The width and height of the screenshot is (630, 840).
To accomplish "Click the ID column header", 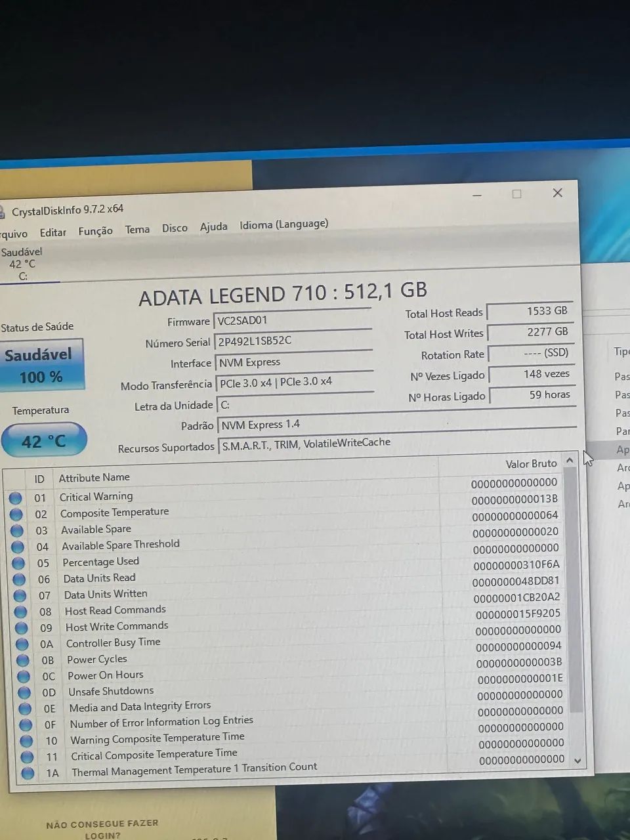I will [39, 479].
